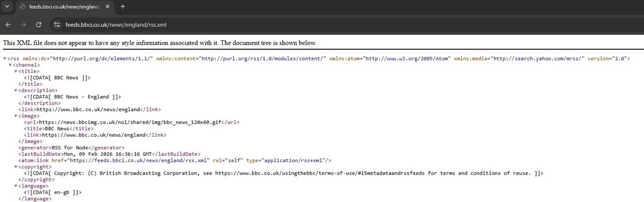This screenshot has width=644, height=202.
Task: Click the link line inside the image element
Action: coord(96,135)
